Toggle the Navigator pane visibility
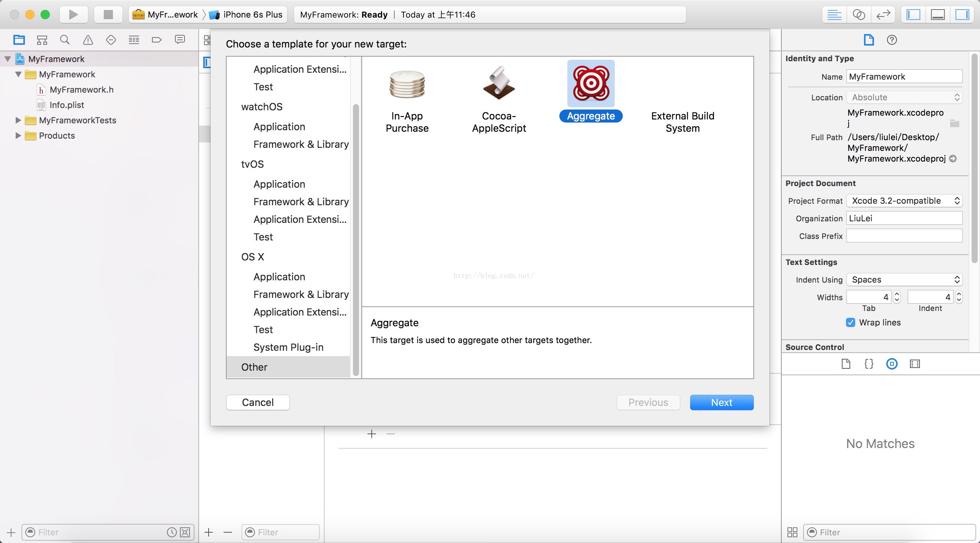This screenshot has height=543, width=980. (x=913, y=15)
